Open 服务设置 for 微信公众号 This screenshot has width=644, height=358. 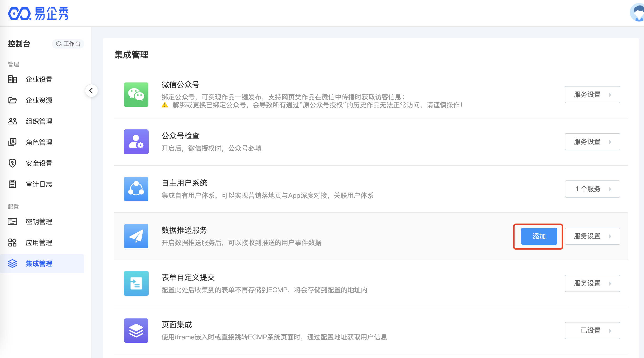592,95
